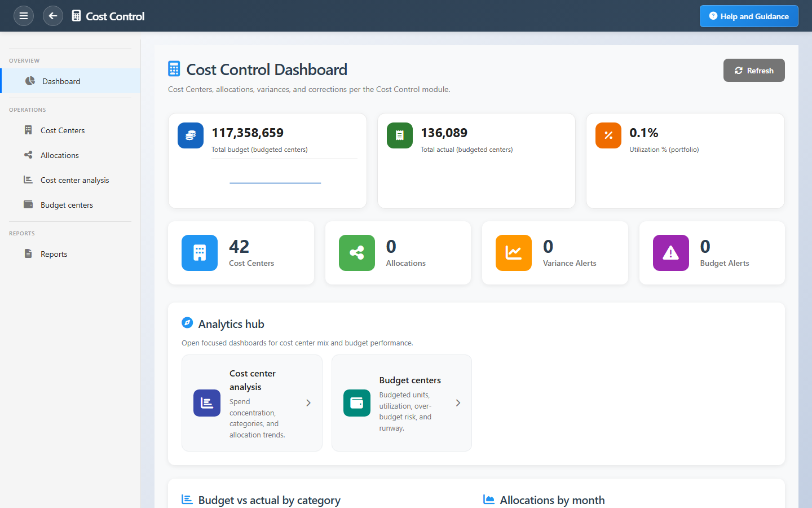This screenshot has height=508, width=812.
Task: Open Reports in the sidebar
Action: [x=70, y=254]
